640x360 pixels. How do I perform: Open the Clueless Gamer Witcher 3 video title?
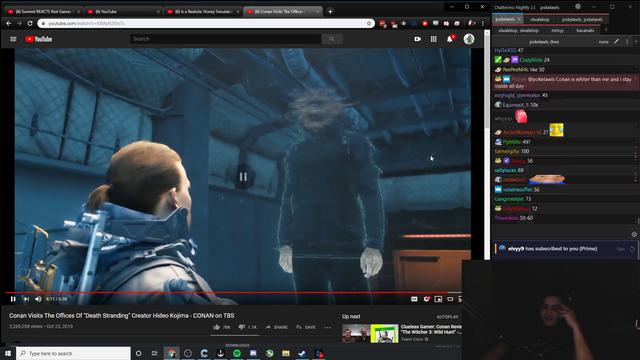point(431,329)
